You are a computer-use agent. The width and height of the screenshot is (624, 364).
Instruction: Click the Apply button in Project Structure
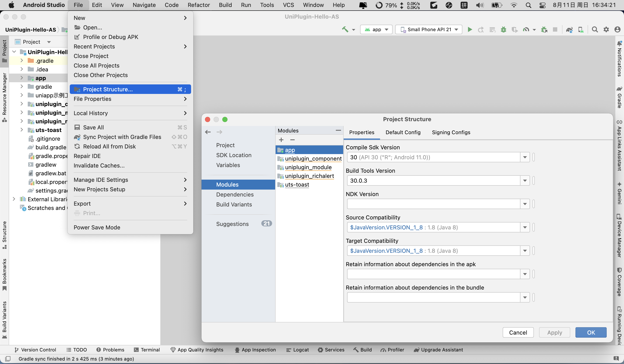(555, 333)
